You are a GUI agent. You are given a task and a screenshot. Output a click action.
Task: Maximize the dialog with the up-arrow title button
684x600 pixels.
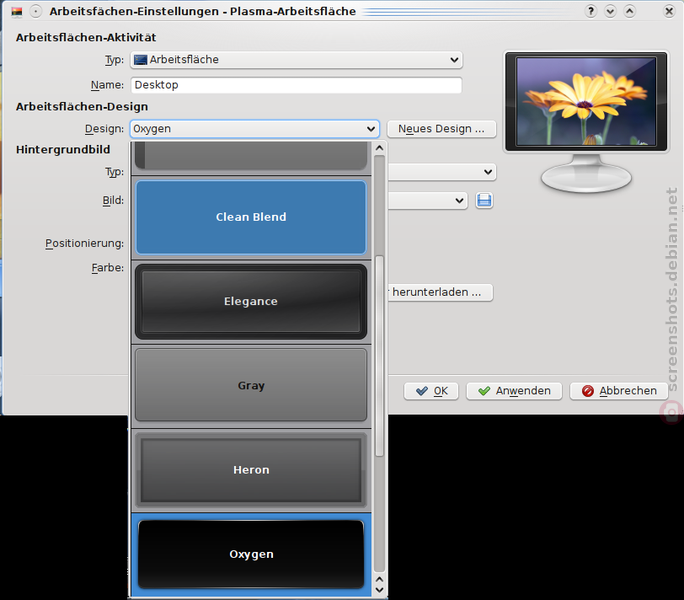tap(629, 11)
